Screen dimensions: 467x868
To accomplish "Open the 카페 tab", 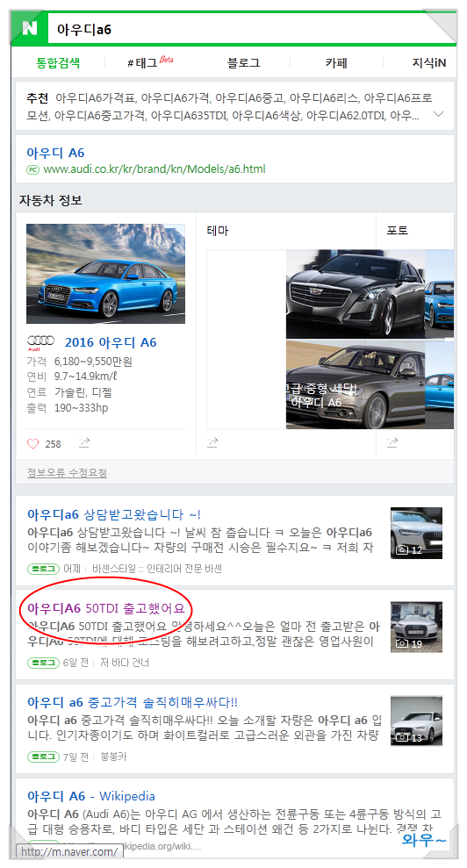I will 336,63.
